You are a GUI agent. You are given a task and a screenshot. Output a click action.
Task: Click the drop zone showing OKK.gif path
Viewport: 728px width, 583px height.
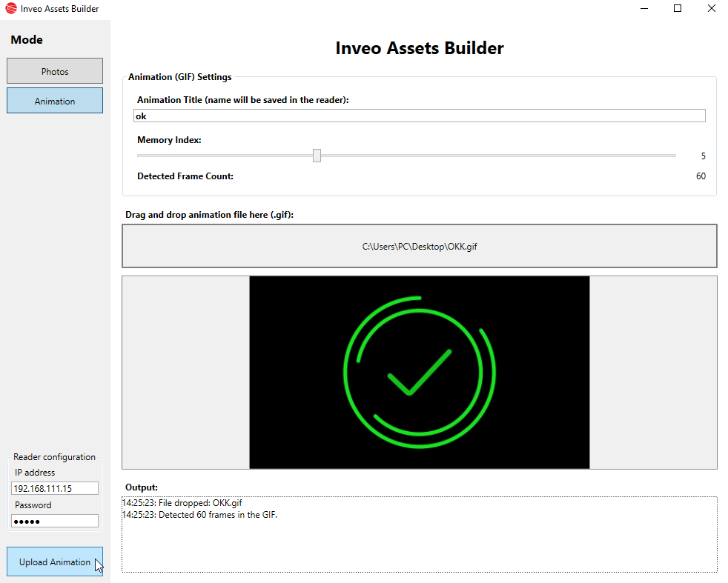click(419, 246)
